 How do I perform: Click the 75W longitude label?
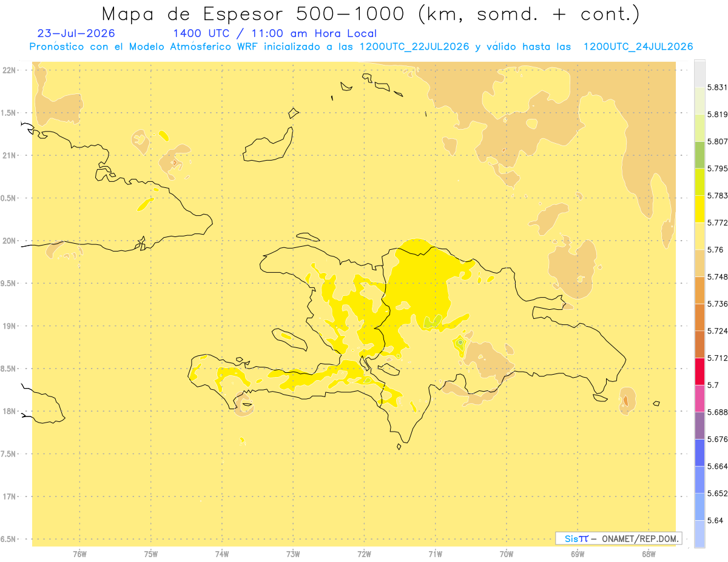click(x=151, y=554)
